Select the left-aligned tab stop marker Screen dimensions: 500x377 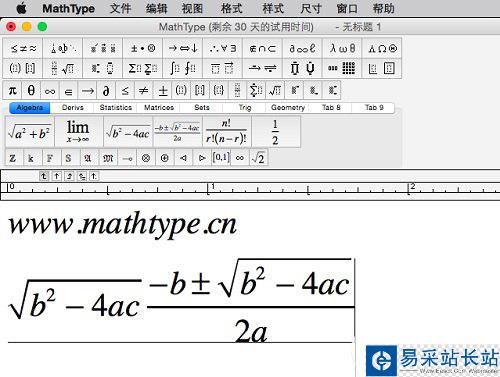pos(44,176)
